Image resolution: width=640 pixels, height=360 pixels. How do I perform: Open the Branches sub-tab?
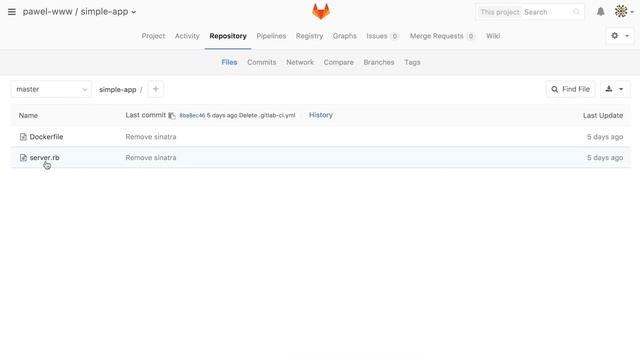coord(379,62)
